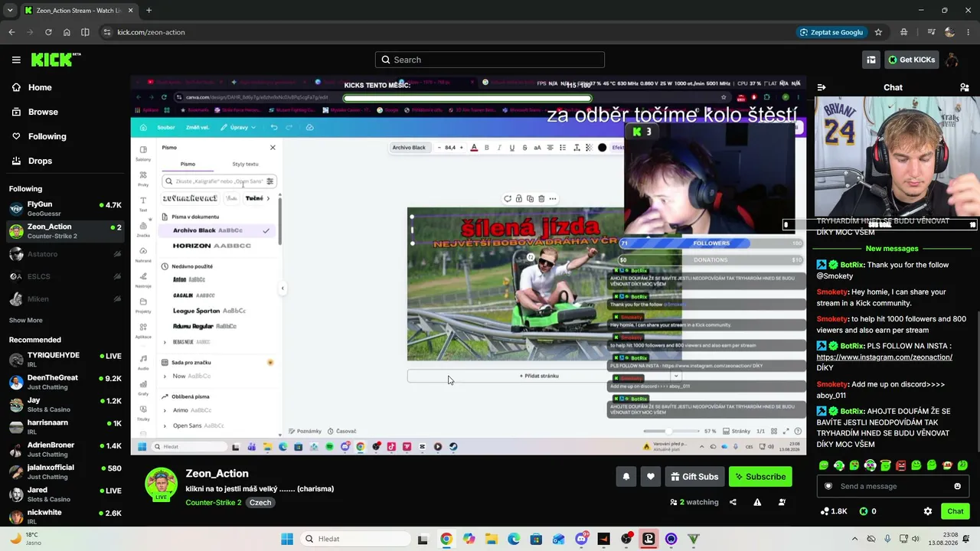This screenshot has height=551, width=980.
Task: Click the Gift Subs button
Action: click(694, 477)
